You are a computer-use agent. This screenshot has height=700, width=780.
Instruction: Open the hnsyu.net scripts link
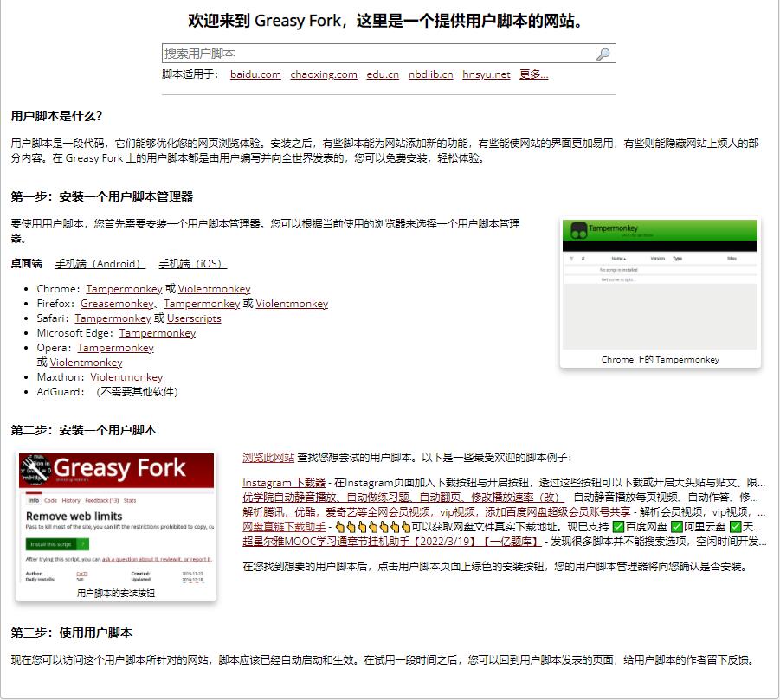click(x=486, y=74)
